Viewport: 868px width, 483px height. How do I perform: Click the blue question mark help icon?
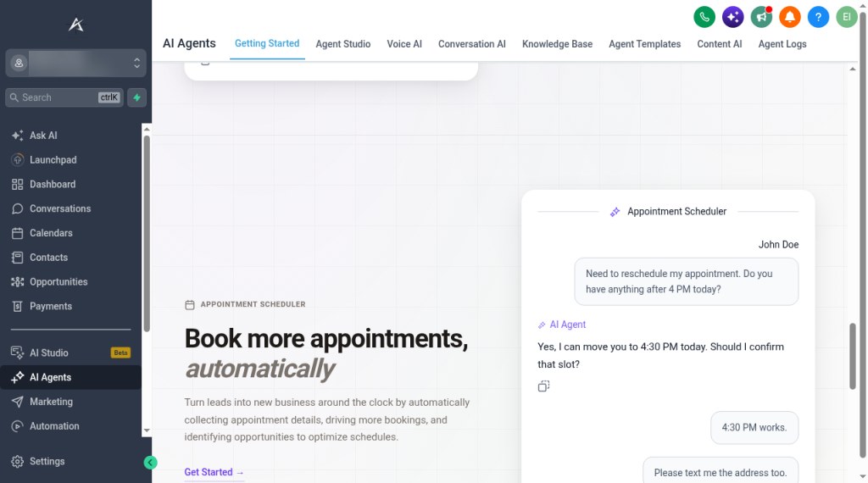(818, 17)
